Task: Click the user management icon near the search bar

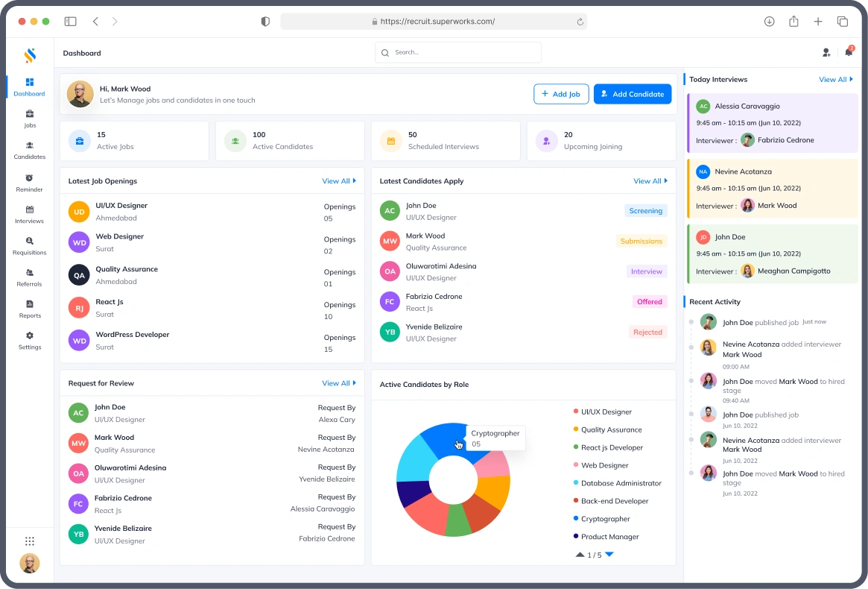Action: click(x=826, y=52)
